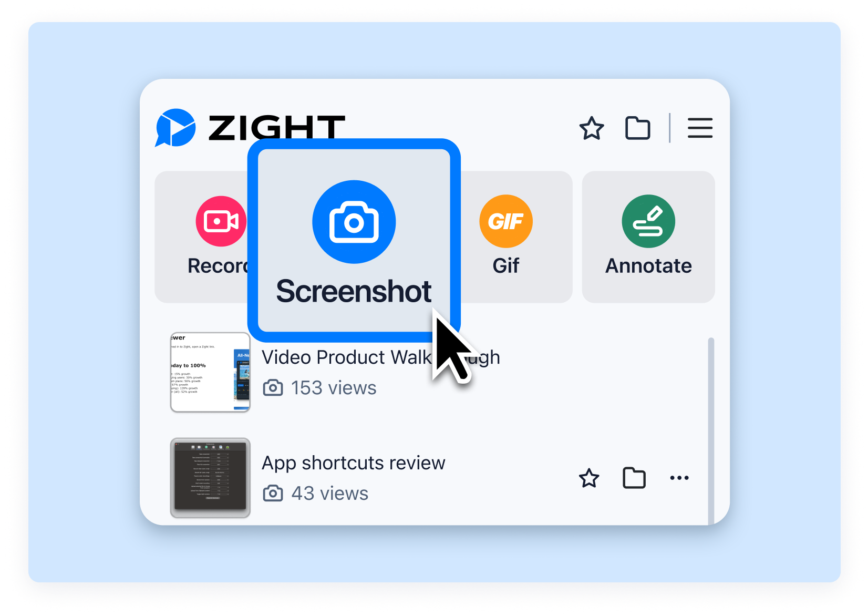
Task: Click the Annotate label text
Action: (x=648, y=266)
